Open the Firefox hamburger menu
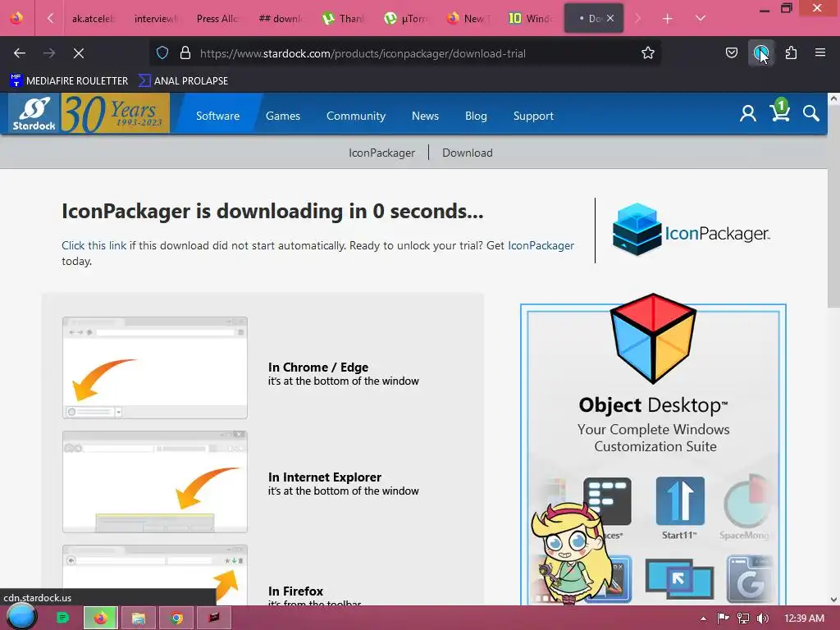The width and height of the screenshot is (840, 630). [820, 52]
